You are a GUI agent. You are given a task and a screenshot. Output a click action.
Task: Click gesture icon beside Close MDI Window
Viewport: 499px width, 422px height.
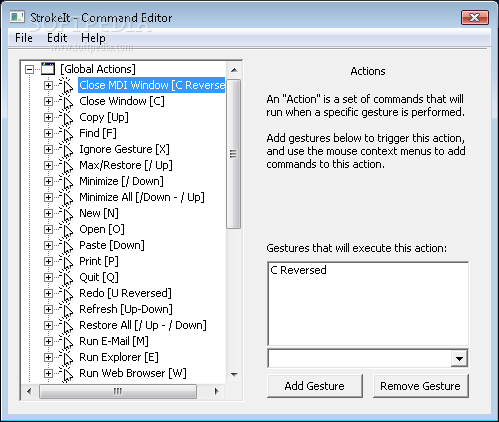[x=66, y=86]
